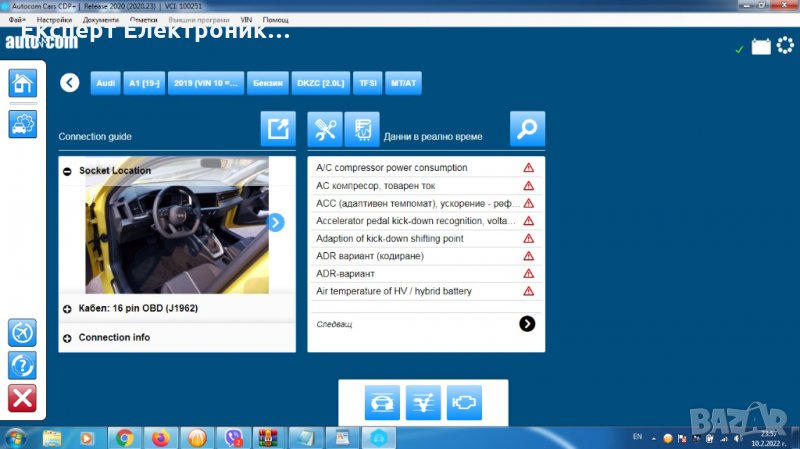
Task: Open warning icon for Air temperature HV battery
Action: pyautogui.click(x=529, y=291)
